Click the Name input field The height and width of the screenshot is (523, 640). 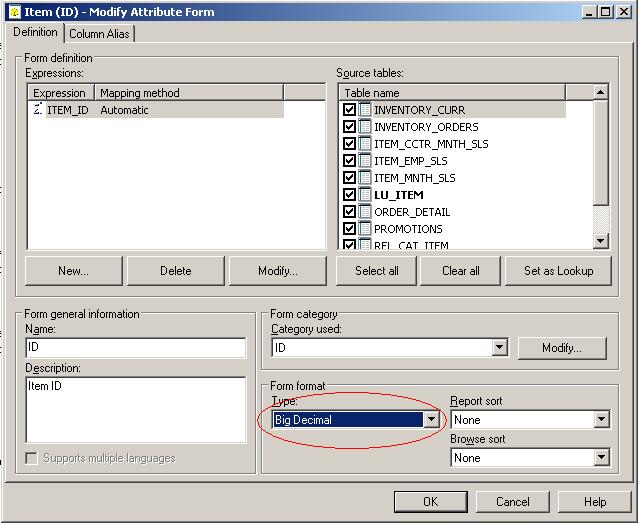point(136,348)
